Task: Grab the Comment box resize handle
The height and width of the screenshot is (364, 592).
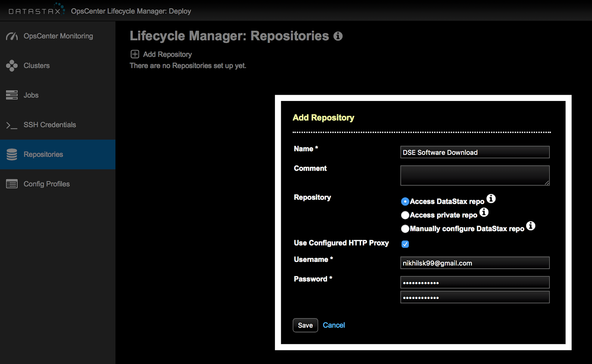Action: coord(547,183)
